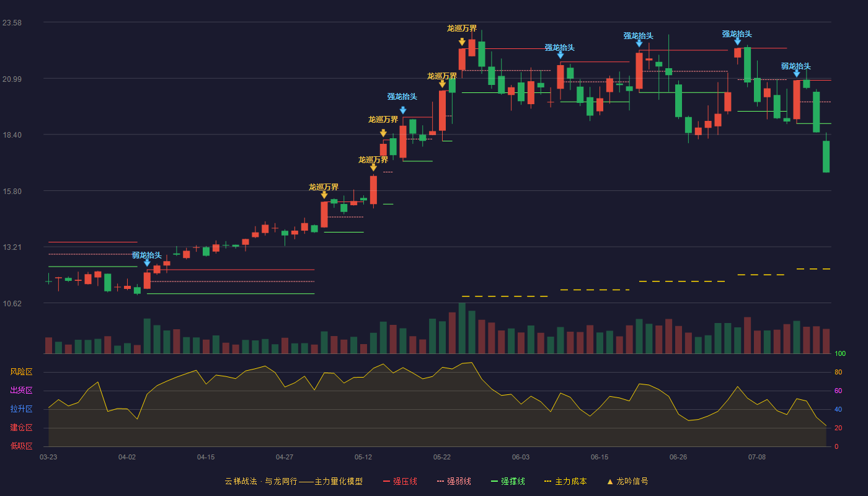Click the final green candlestick on the chart

pyautogui.click(x=826, y=156)
